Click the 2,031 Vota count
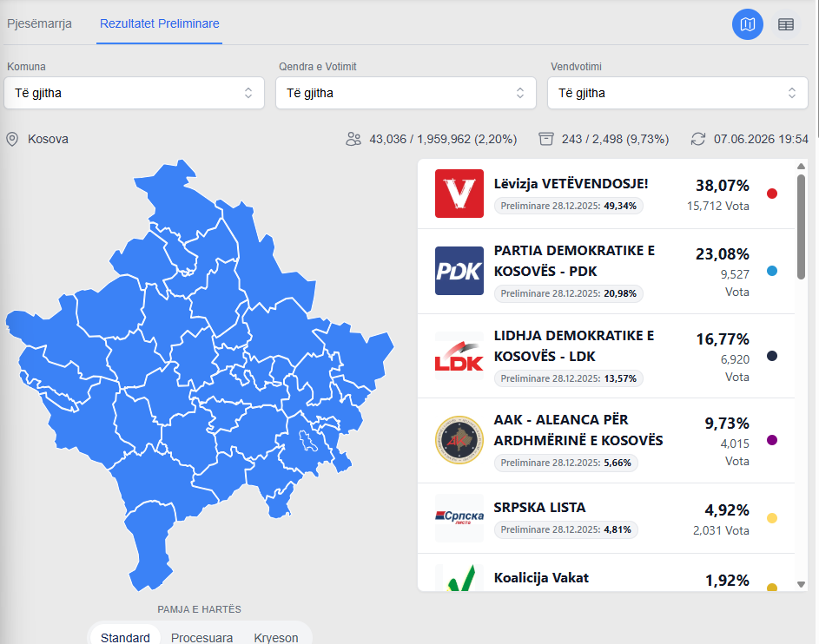819x644 pixels. point(721,531)
